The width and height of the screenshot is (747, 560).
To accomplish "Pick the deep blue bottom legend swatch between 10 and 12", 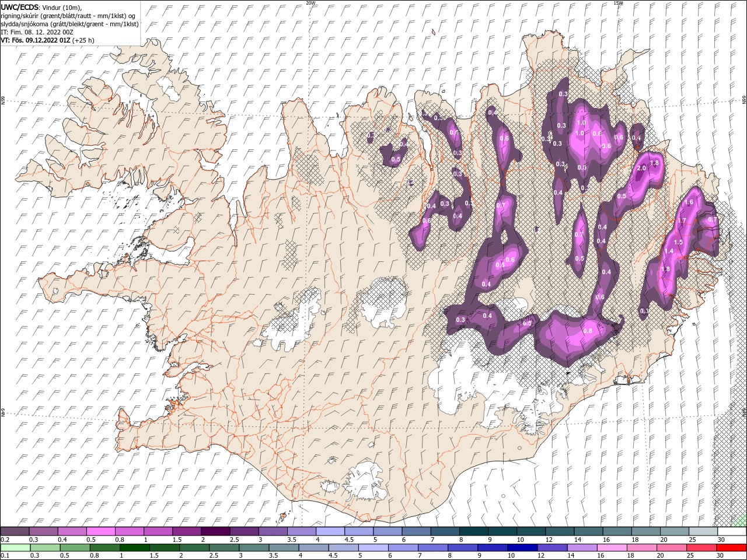I will point(522,548).
